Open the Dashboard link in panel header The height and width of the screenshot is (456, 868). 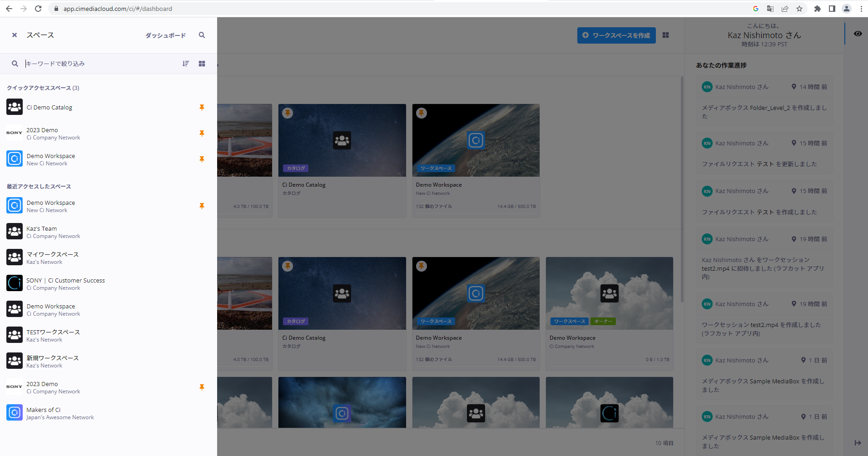(x=165, y=35)
